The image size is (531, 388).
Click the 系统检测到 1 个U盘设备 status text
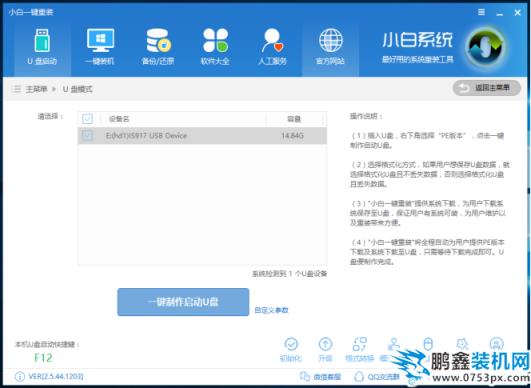click(x=290, y=274)
